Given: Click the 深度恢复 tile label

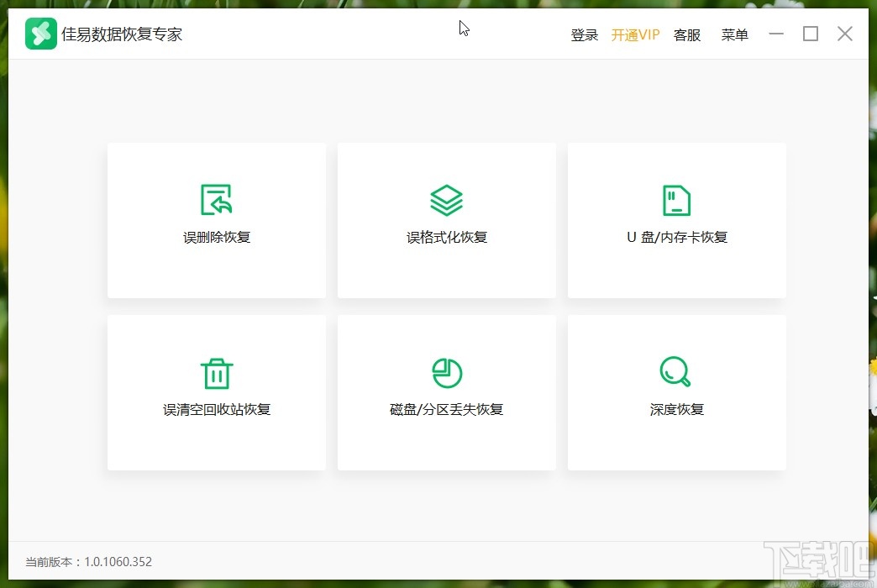Looking at the screenshot, I should (676, 409).
